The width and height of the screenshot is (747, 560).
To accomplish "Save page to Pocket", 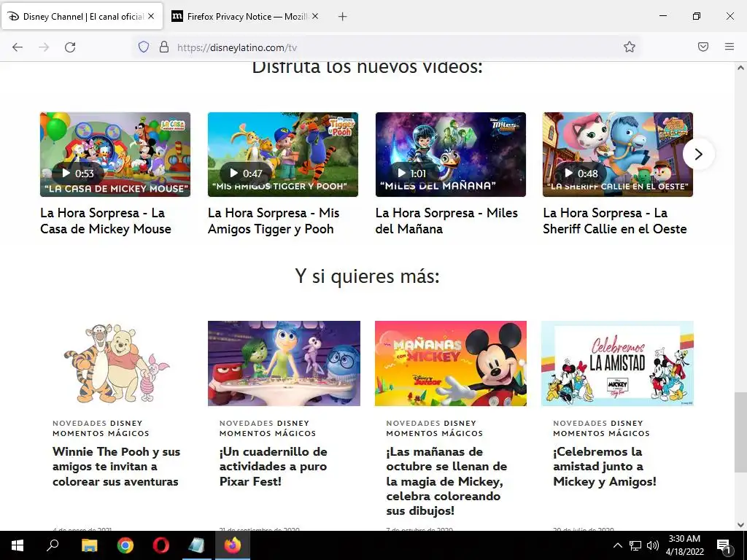I will coord(703,47).
